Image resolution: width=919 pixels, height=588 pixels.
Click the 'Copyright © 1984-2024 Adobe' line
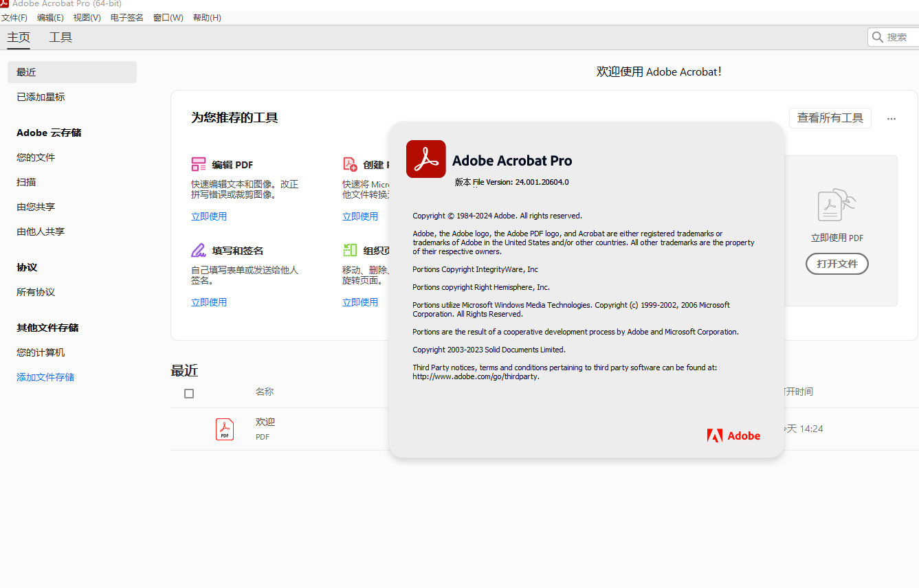[x=497, y=216]
